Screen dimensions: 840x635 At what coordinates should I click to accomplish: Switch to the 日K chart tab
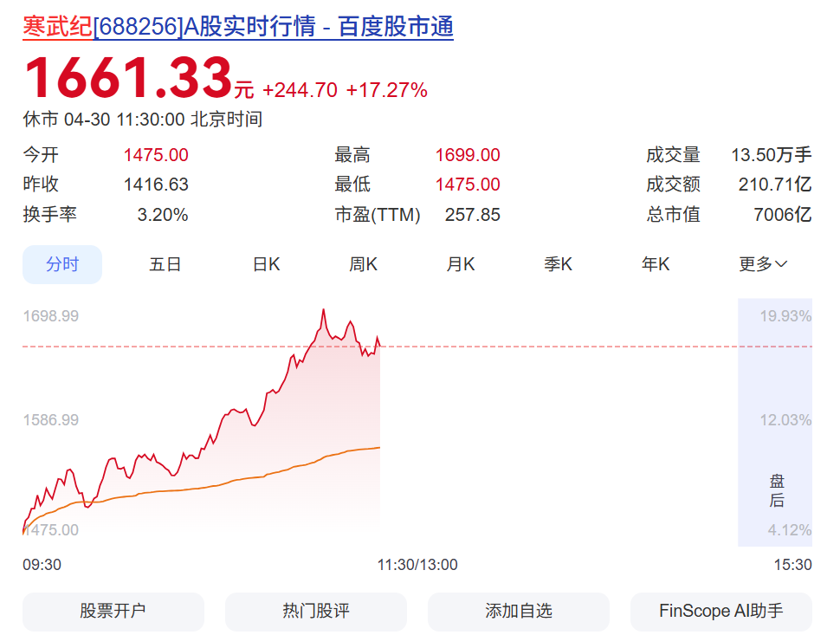pos(266,264)
